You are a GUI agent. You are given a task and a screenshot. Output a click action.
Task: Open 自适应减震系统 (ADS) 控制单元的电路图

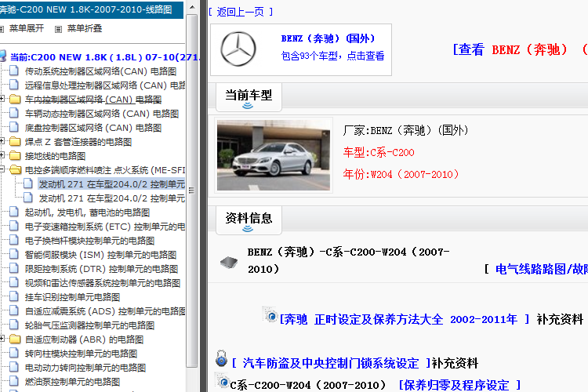click(105, 311)
